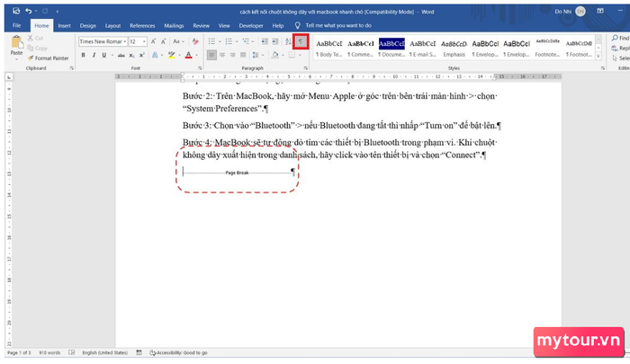The width and height of the screenshot is (630, 364).
Task: Switch to the Insert tab
Action: coord(64,25)
